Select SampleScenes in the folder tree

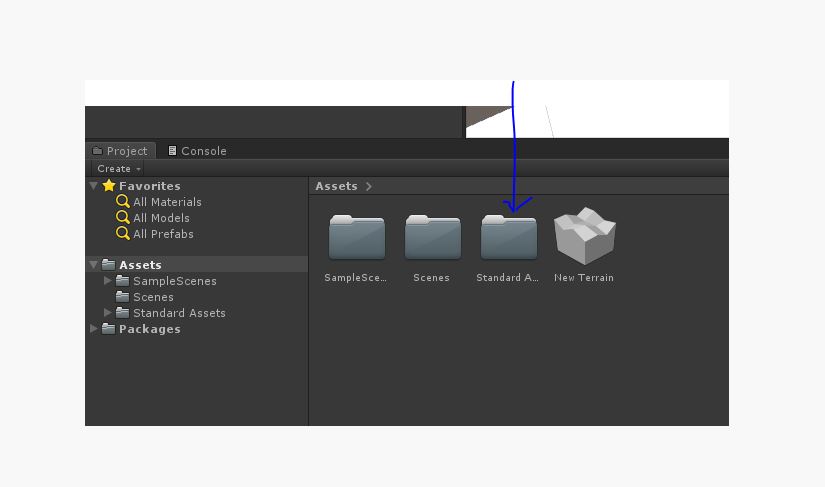click(x=175, y=281)
